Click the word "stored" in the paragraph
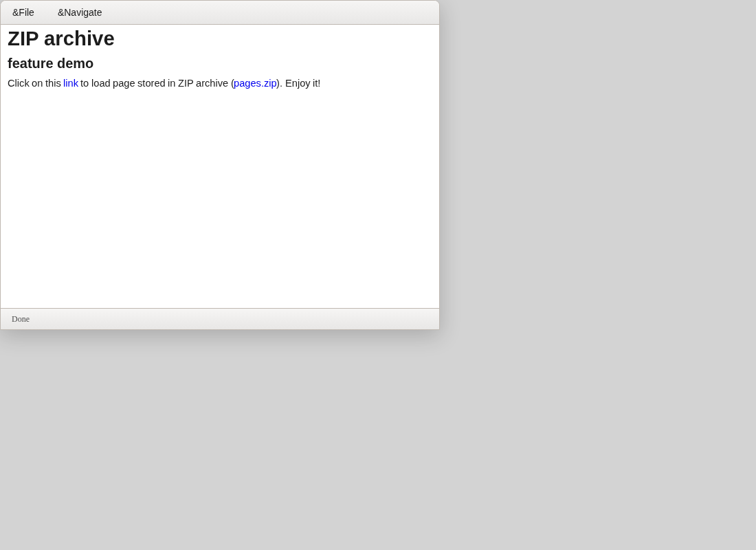756x550 pixels. coord(151,83)
